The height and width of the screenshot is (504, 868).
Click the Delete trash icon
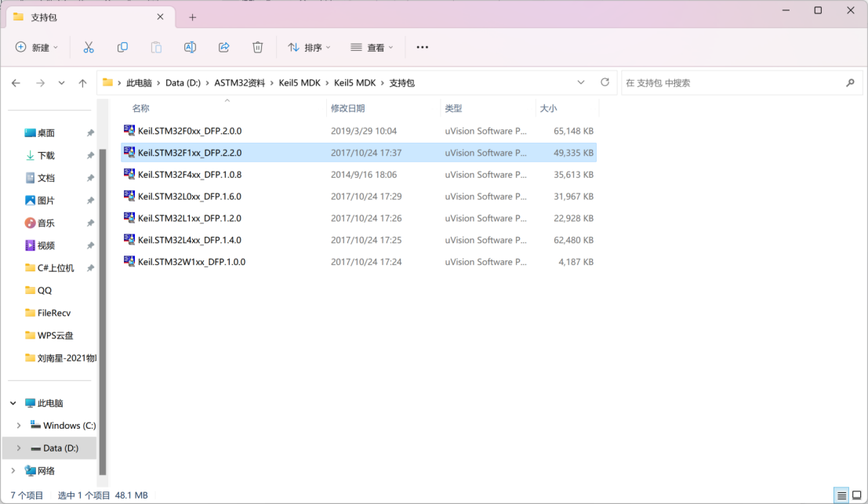coord(257,48)
